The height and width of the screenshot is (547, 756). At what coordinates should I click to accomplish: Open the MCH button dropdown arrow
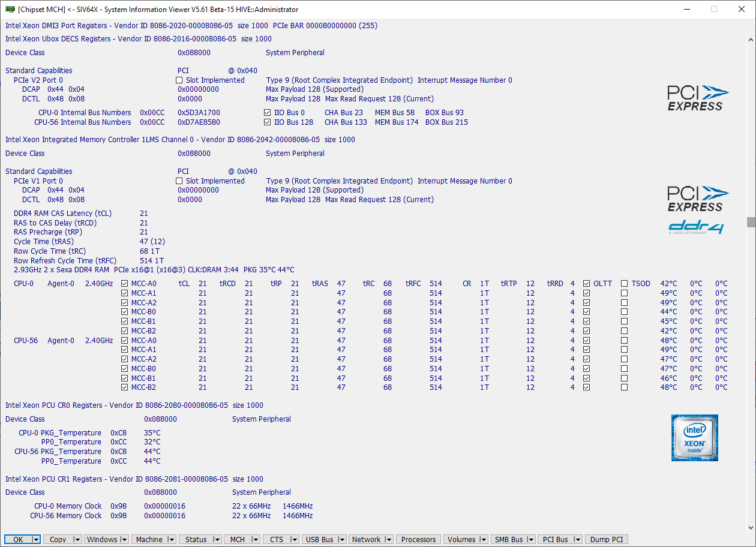pos(254,540)
